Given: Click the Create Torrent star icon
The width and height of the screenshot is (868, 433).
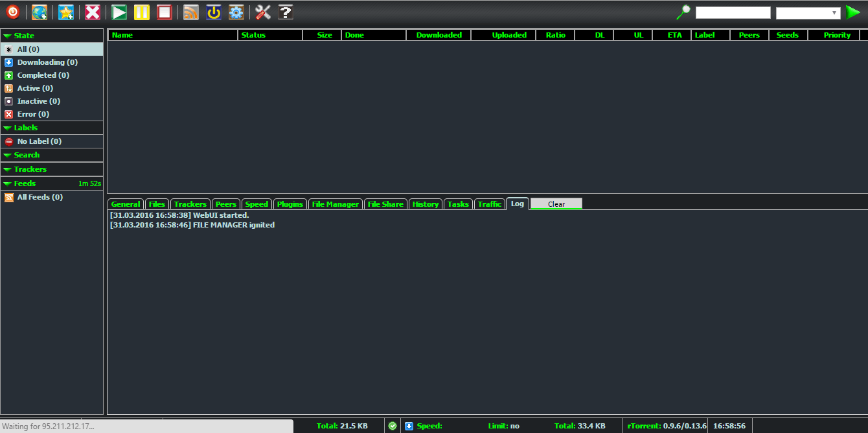Looking at the screenshot, I should click(66, 12).
